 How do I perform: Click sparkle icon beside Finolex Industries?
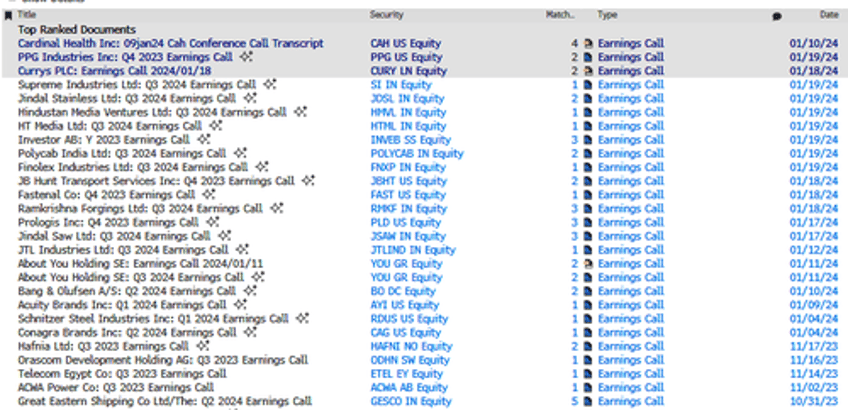(x=262, y=167)
